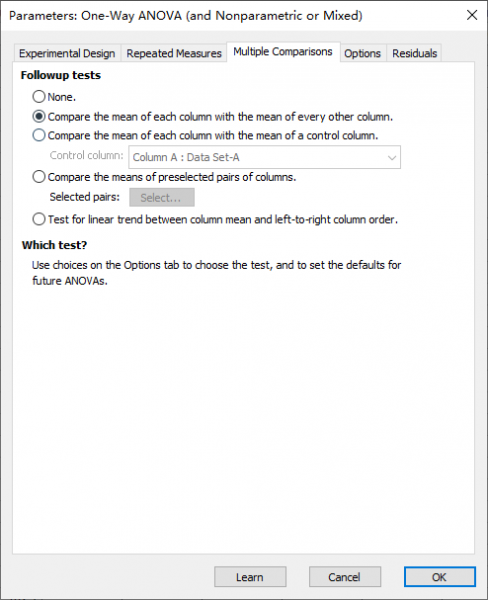Cancel the ANOVA parameters dialog

coord(344,577)
